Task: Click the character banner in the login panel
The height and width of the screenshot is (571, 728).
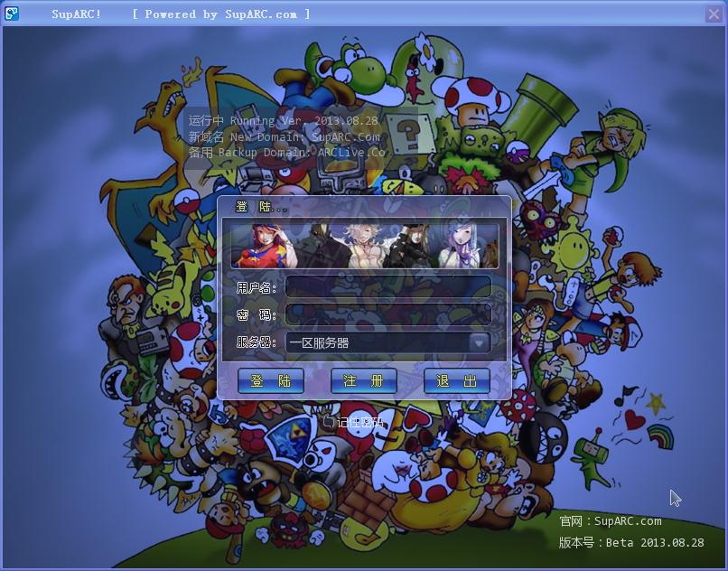Action: click(x=365, y=246)
